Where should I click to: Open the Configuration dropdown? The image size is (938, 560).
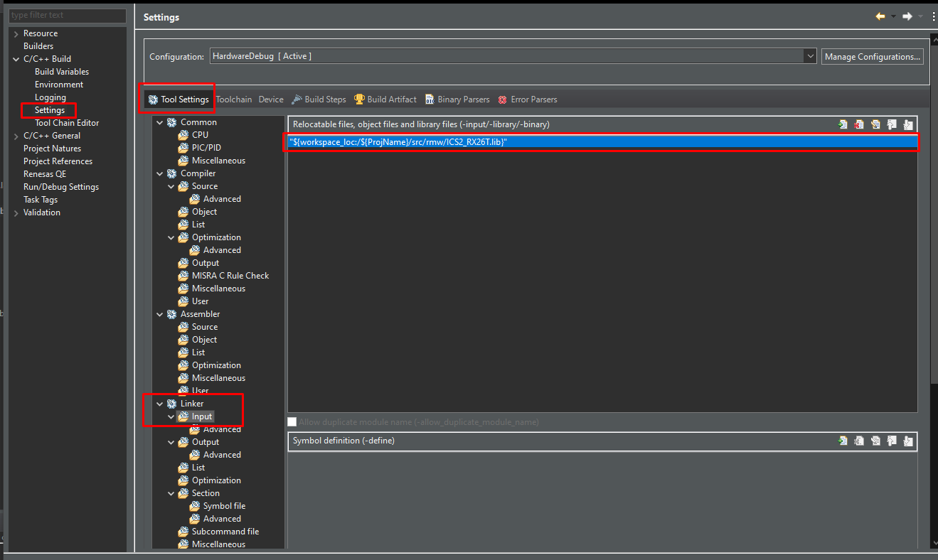coord(810,55)
